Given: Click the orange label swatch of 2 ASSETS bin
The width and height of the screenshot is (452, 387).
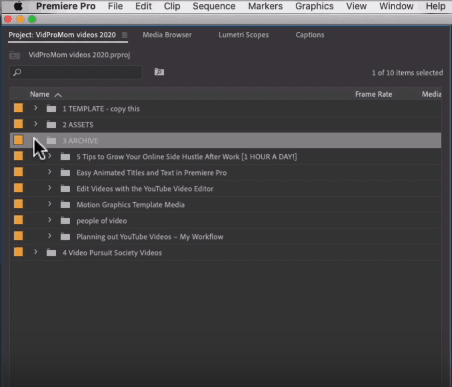Looking at the screenshot, I should pyautogui.click(x=19, y=124).
